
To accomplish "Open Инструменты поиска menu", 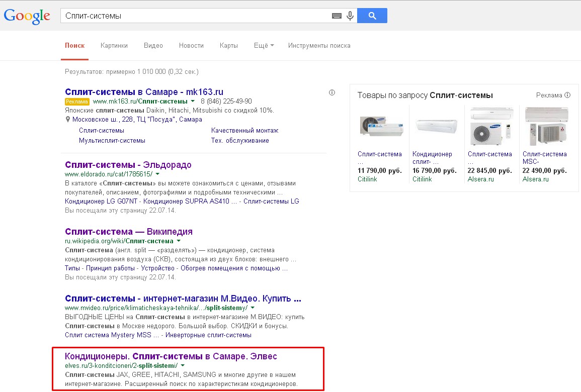I will 319,46.
